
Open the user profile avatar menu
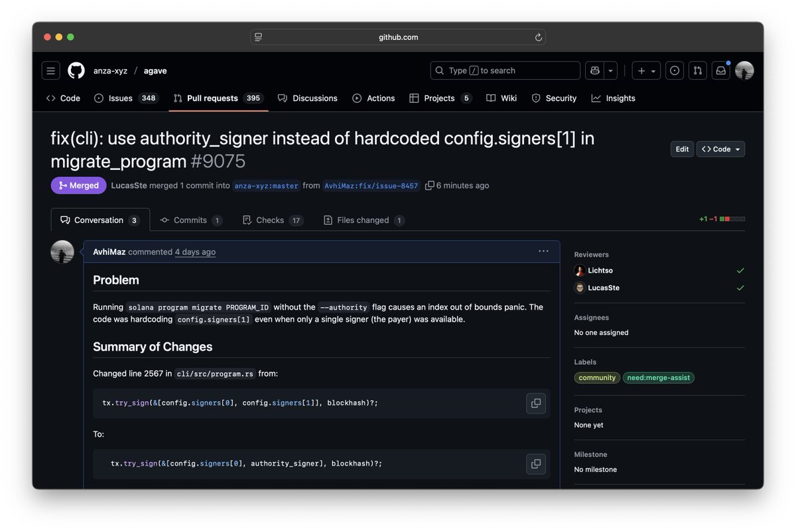coord(744,70)
